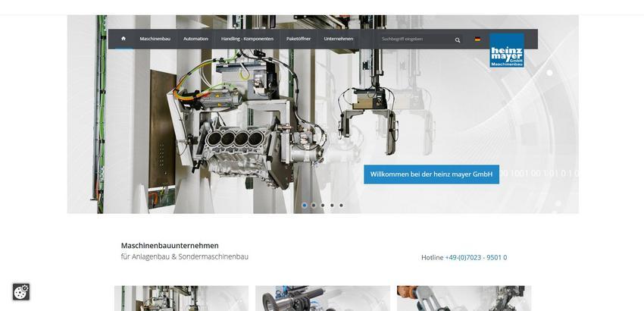
Task: Click the für Anlagenbau & Sondermaschinenbau text
Action: coord(184,256)
